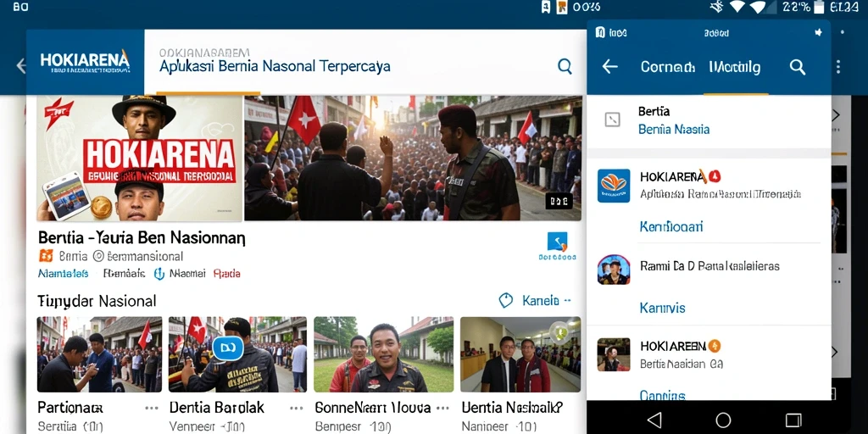This screenshot has width=868, height=434.
Task: Select the Rami Da D list row text
Action: (709, 266)
